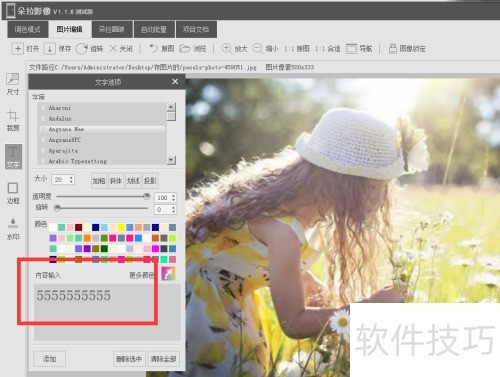Viewport: 500px width, 377px height.
Task: Switch to the 图片编辑 tab
Action: (69, 29)
